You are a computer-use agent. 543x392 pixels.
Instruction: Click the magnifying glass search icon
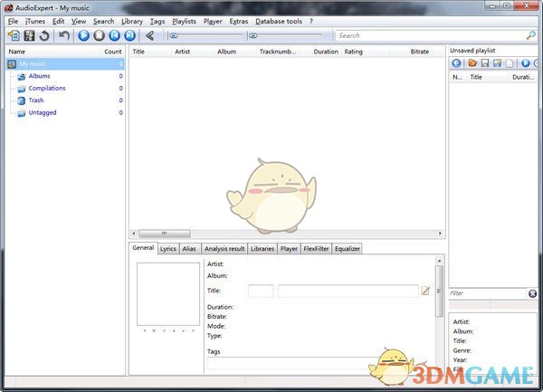click(x=530, y=35)
